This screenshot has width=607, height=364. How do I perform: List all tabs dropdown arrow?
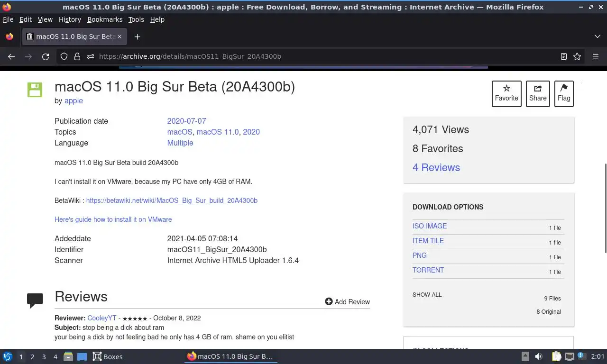click(597, 36)
